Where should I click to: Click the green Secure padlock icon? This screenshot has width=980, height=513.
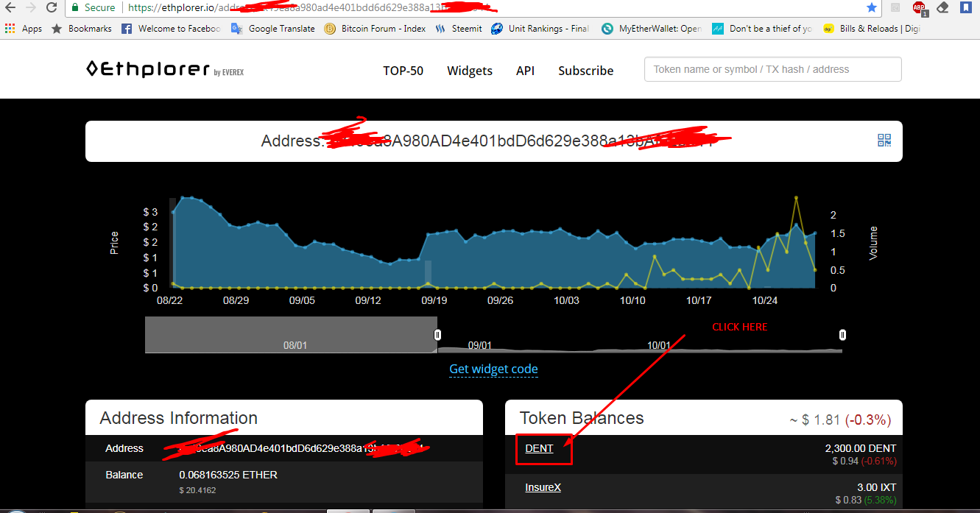tap(74, 7)
